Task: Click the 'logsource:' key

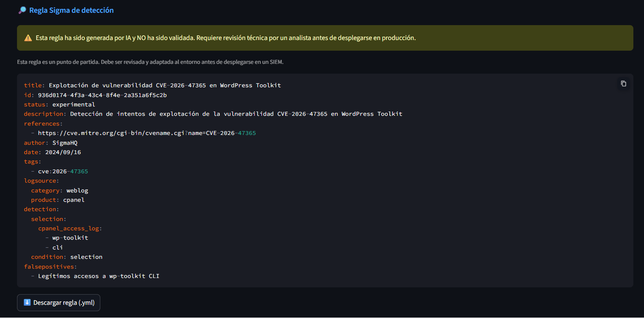Action: click(x=42, y=180)
